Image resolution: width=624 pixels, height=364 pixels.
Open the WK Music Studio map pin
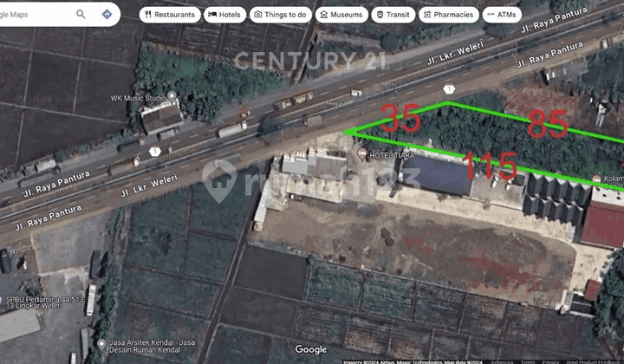[x=172, y=97]
